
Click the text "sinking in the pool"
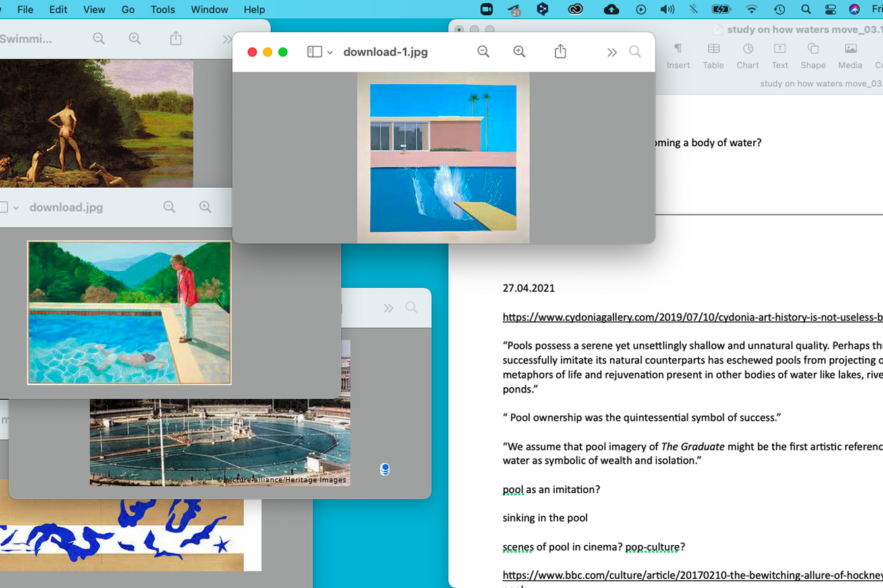545,518
